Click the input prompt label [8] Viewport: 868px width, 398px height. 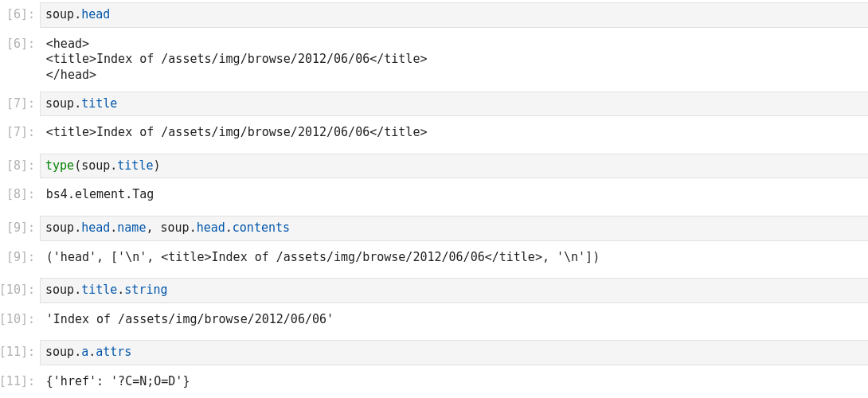20,166
